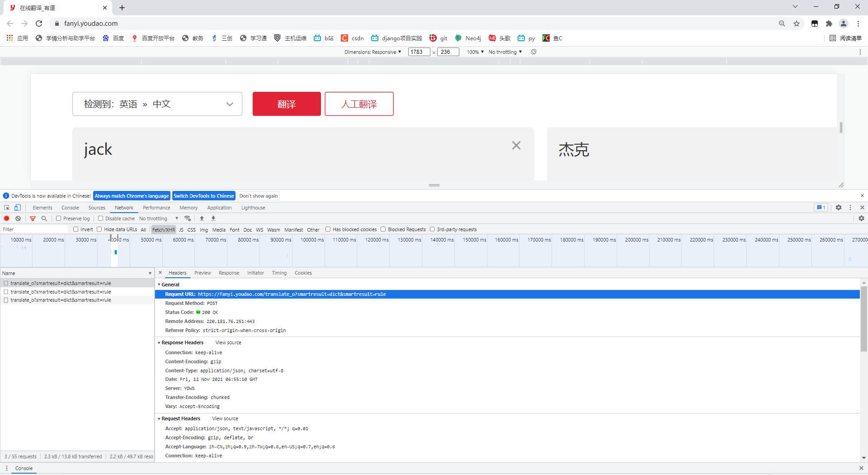
Task: Select the inspect element tool
Action: [x=6, y=207]
